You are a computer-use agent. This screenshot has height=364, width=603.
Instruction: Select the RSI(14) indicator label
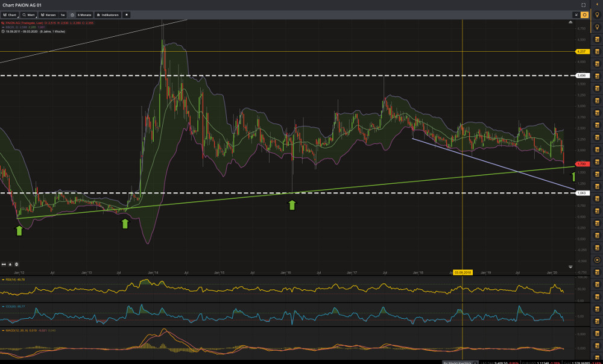[13, 280]
